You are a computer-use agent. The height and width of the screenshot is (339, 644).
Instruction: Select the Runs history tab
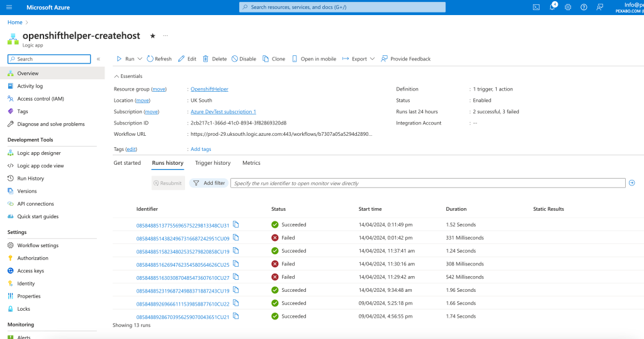(167, 163)
